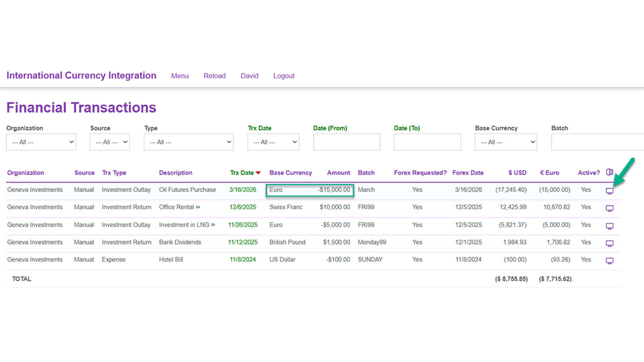Click the Monday99 batch cell

pyautogui.click(x=372, y=242)
